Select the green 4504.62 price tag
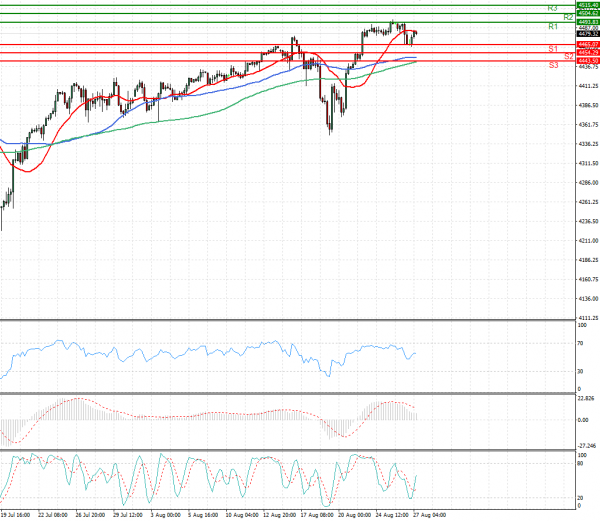600x521 pixels. (x=588, y=13)
